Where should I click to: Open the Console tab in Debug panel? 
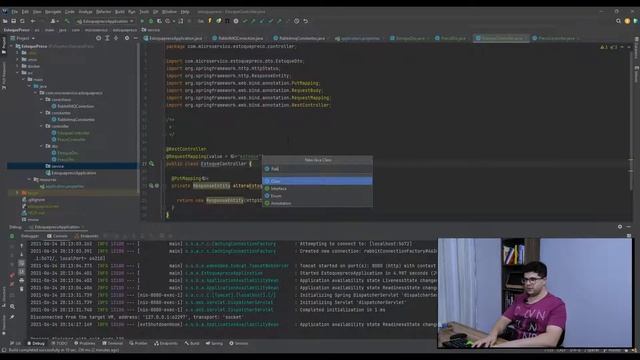(x=57, y=236)
